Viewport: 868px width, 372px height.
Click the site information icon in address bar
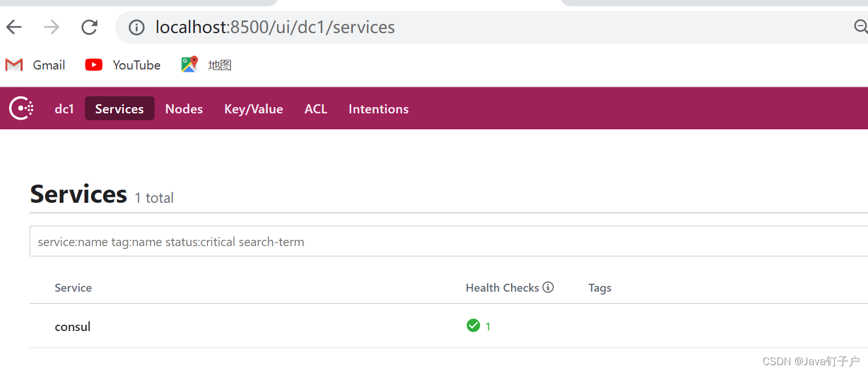[136, 27]
